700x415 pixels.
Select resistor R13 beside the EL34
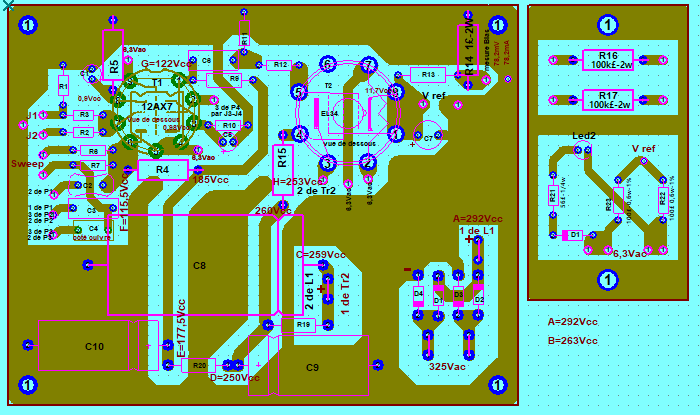click(427, 75)
